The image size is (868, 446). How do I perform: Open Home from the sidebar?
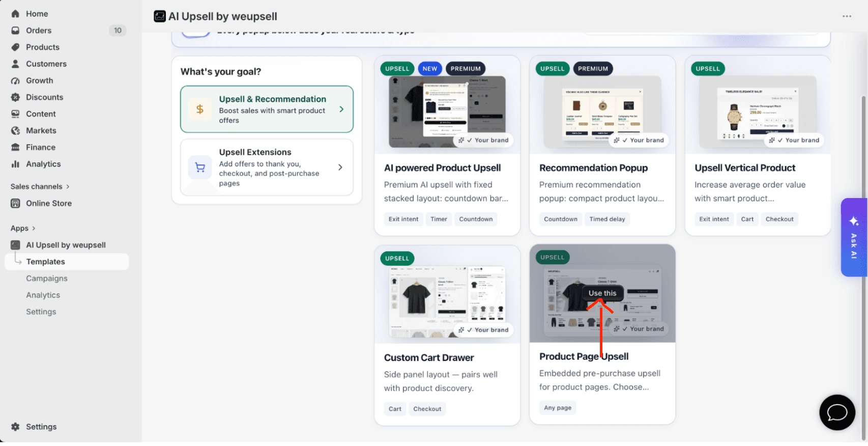point(37,14)
